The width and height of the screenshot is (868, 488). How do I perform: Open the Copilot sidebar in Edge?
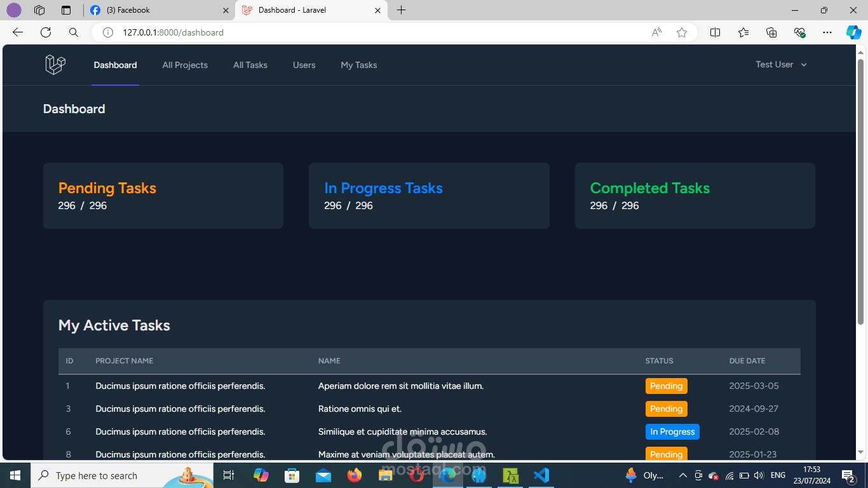852,32
